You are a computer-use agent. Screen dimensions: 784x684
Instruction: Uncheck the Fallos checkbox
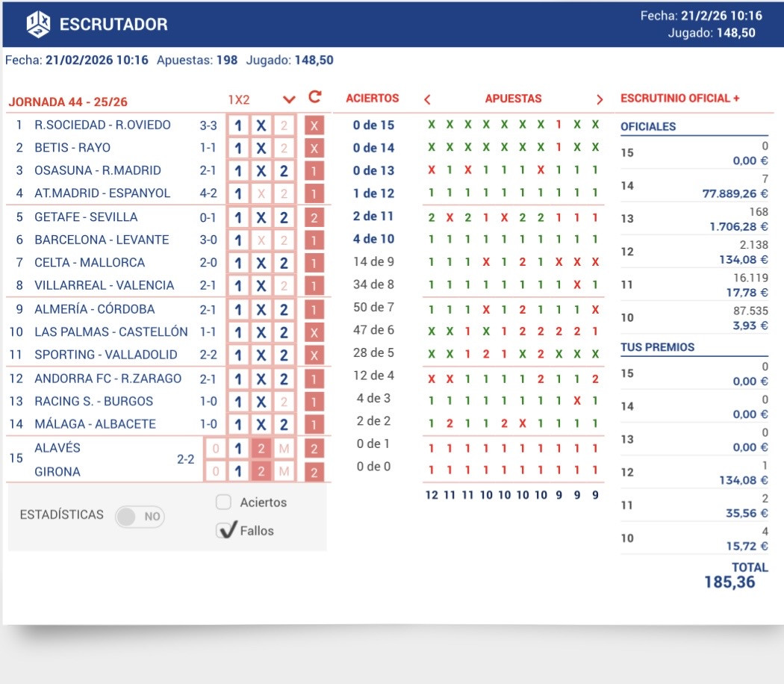tap(226, 530)
